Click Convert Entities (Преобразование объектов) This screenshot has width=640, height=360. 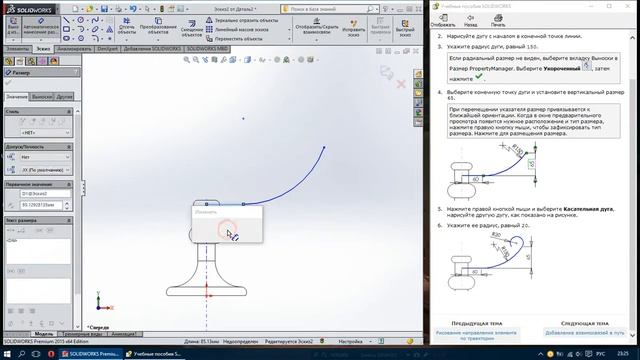158,26
